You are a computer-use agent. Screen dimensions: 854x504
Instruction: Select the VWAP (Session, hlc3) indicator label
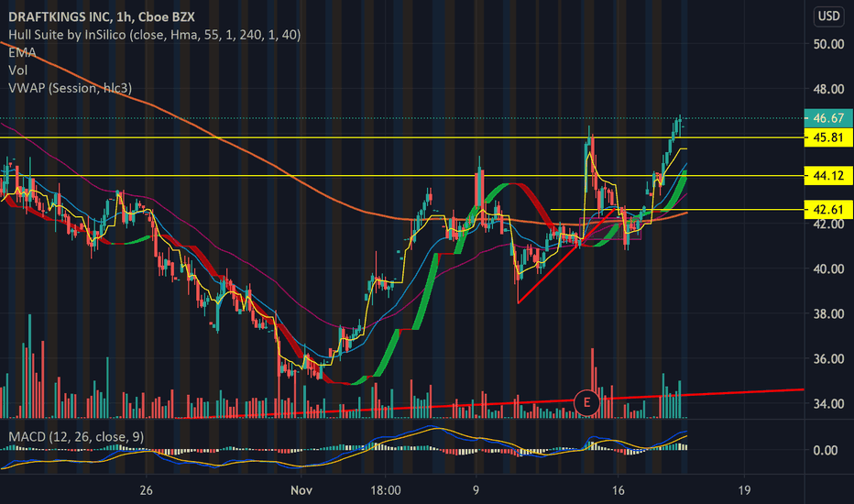pos(70,88)
